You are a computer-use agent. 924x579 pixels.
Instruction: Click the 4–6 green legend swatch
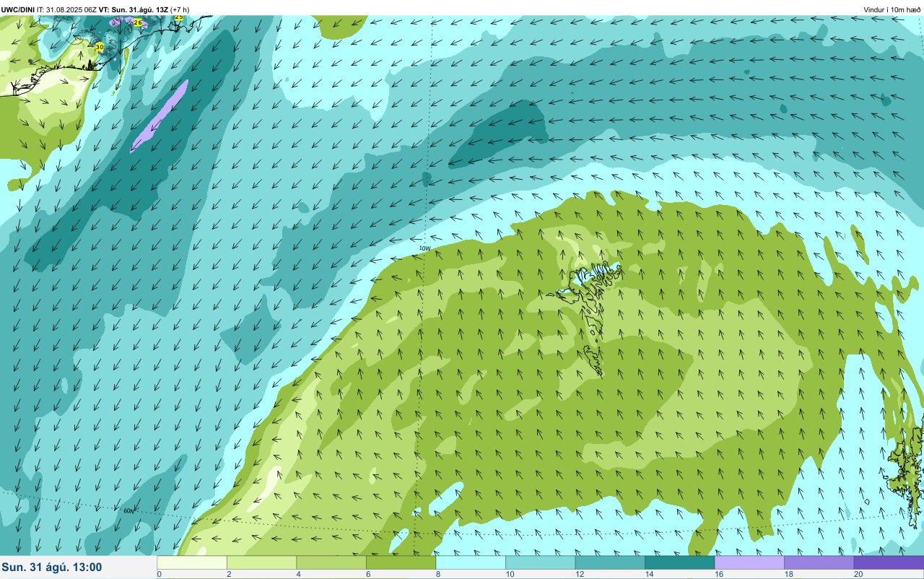coord(331,562)
